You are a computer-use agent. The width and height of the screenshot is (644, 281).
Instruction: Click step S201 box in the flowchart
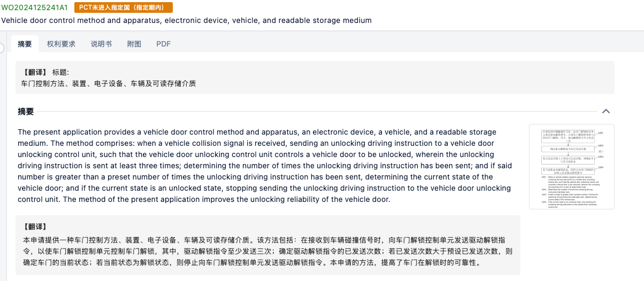tap(569, 135)
